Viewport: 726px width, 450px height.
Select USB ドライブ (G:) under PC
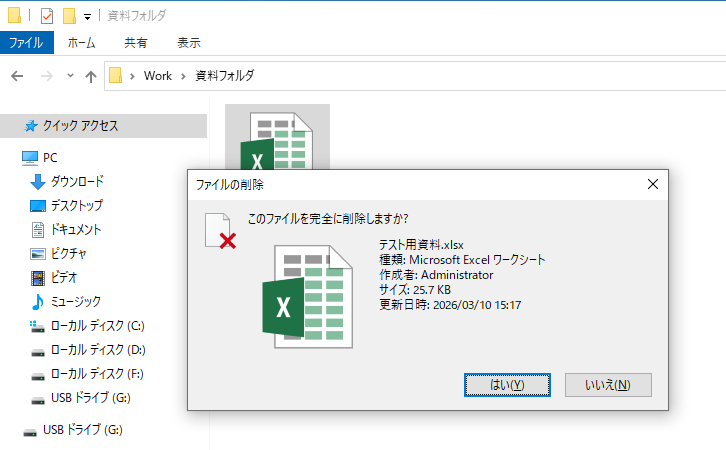(x=91, y=398)
